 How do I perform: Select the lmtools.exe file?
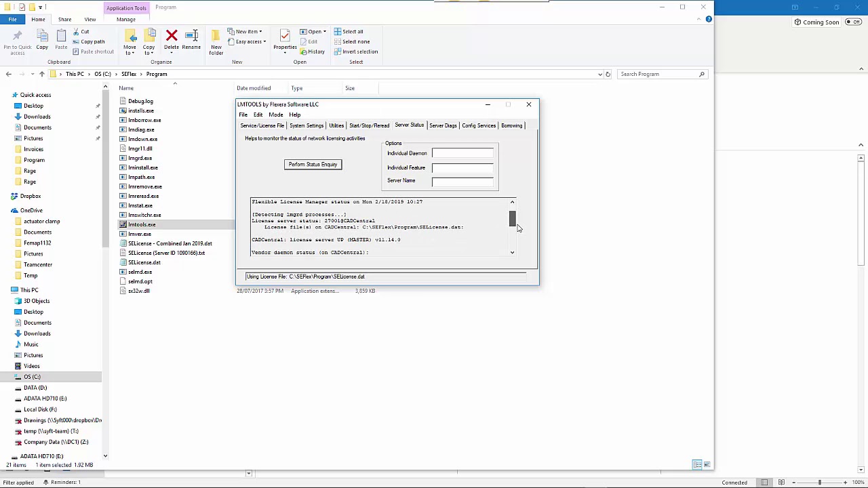coord(142,224)
